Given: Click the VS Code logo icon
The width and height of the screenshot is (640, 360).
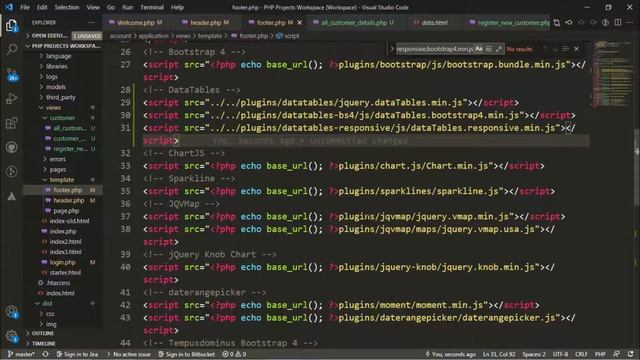Looking at the screenshot, I should pyautogui.click(x=9, y=7).
